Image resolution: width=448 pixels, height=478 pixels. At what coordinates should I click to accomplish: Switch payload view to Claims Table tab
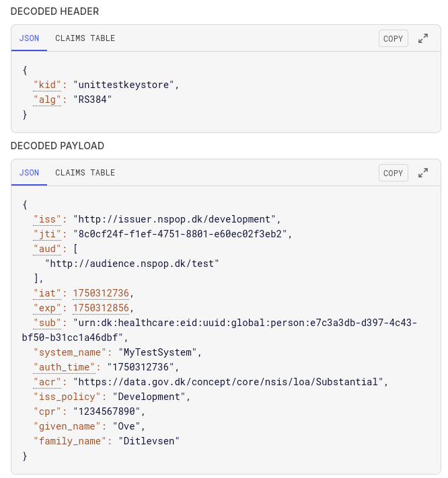tap(85, 173)
